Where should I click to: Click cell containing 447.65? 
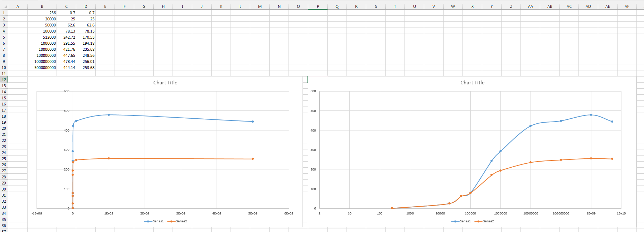(67, 55)
